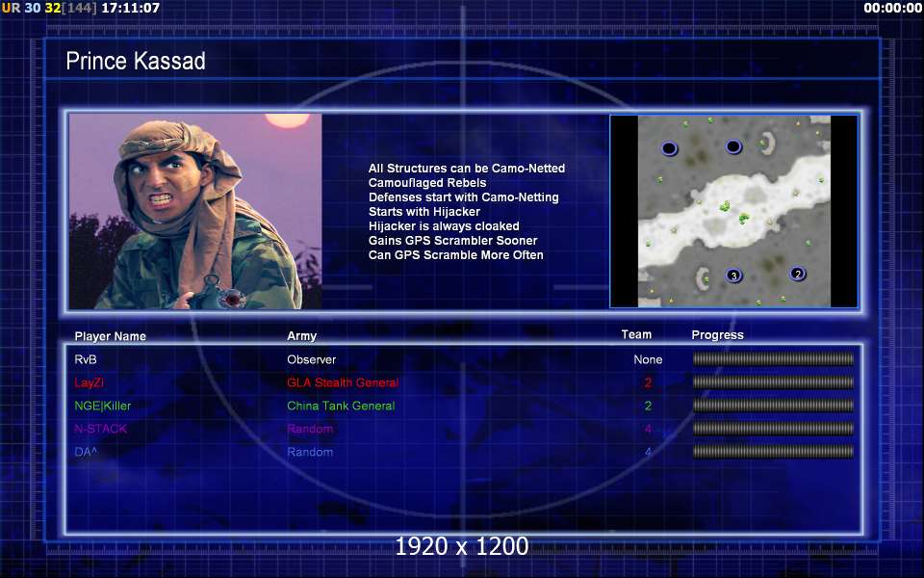Screen dimensions: 924x578
Task: Click the Observer army entry
Action: point(311,359)
